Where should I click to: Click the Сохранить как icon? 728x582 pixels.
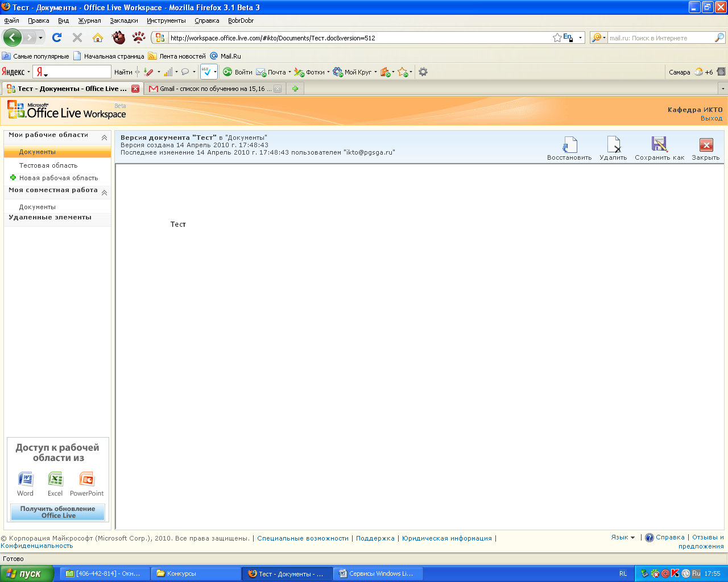point(659,144)
